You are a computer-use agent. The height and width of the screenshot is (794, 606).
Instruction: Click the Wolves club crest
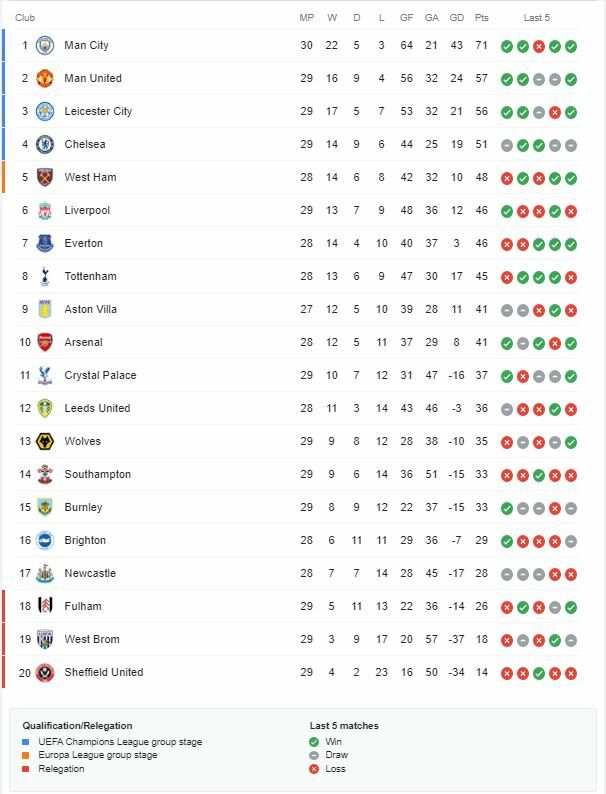pos(44,441)
